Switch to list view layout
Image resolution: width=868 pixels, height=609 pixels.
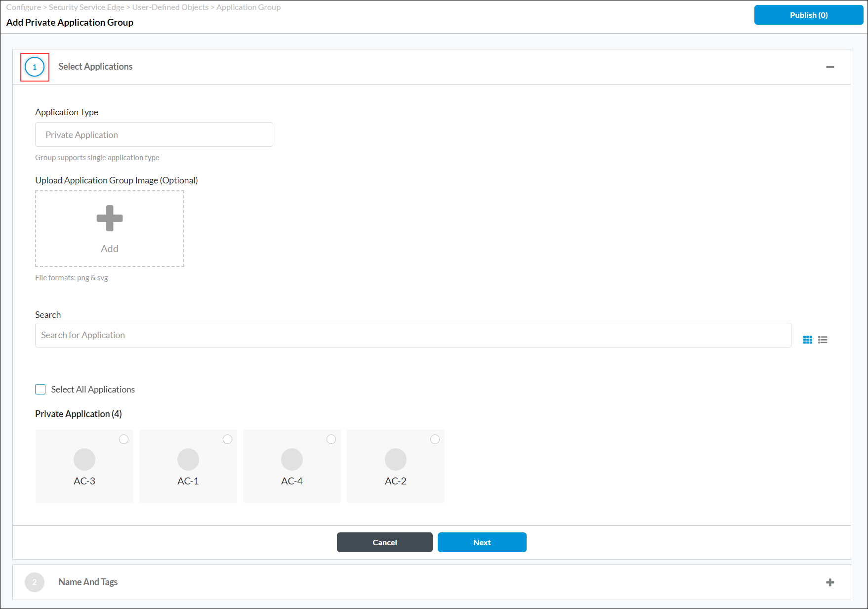click(823, 340)
